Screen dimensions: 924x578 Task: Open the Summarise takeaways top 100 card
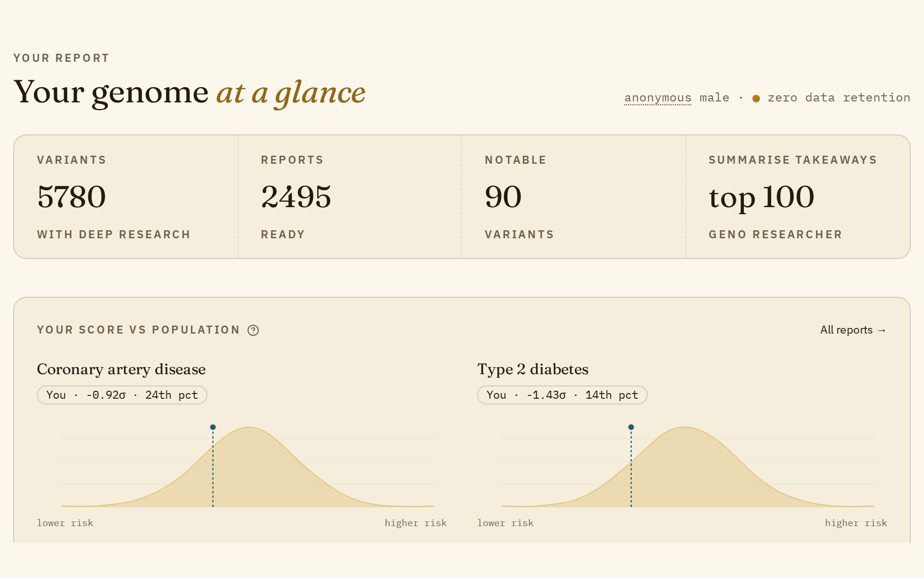[x=798, y=197]
